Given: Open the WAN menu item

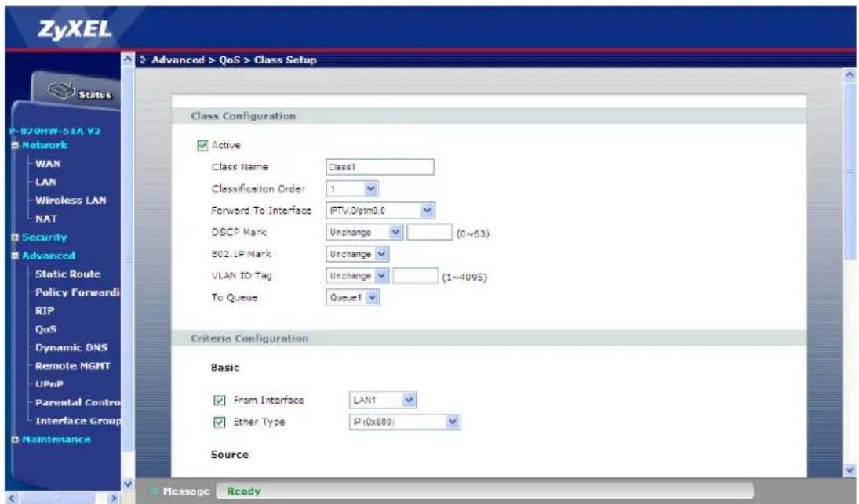Looking at the screenshot, I should click(x=48, y=164).
